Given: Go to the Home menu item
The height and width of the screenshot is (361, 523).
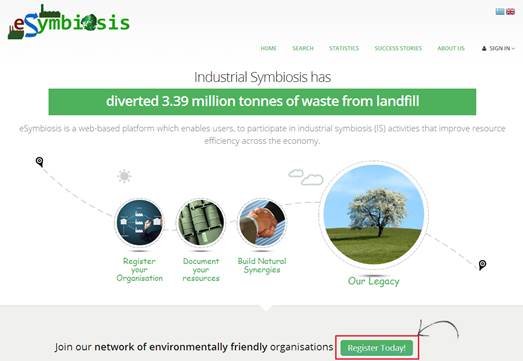Looking at the screenshot, I should click(269, 48).
